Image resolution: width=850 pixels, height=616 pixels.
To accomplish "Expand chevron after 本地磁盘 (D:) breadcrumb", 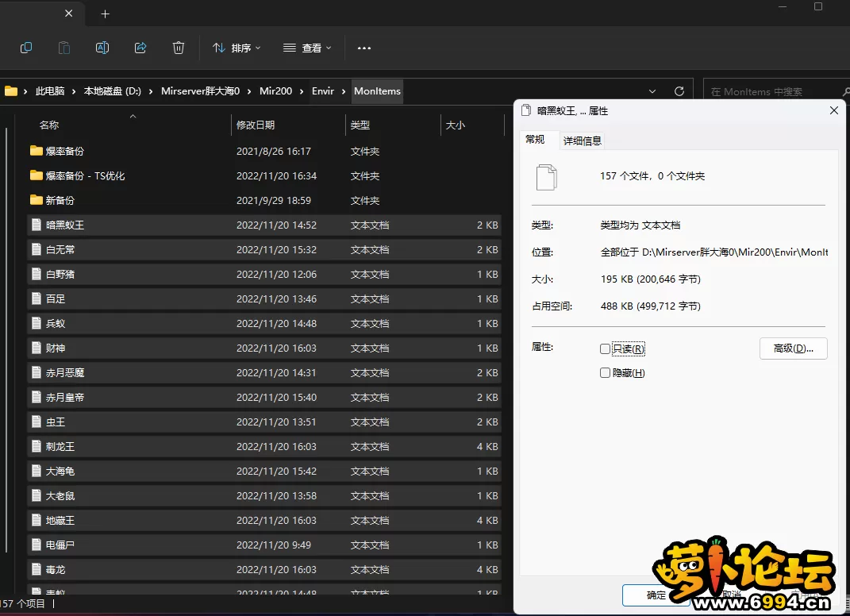I will pyautogui.click(x=151, y=91).
